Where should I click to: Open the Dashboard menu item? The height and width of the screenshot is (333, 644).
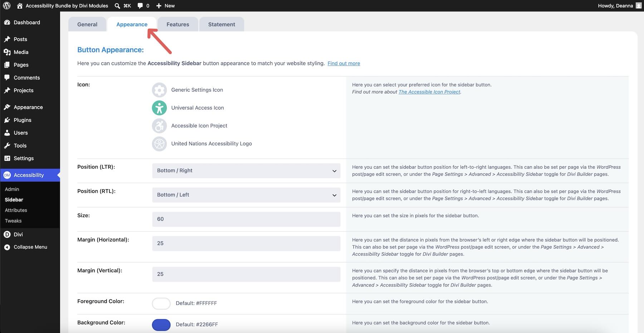(x=30, y=22)
